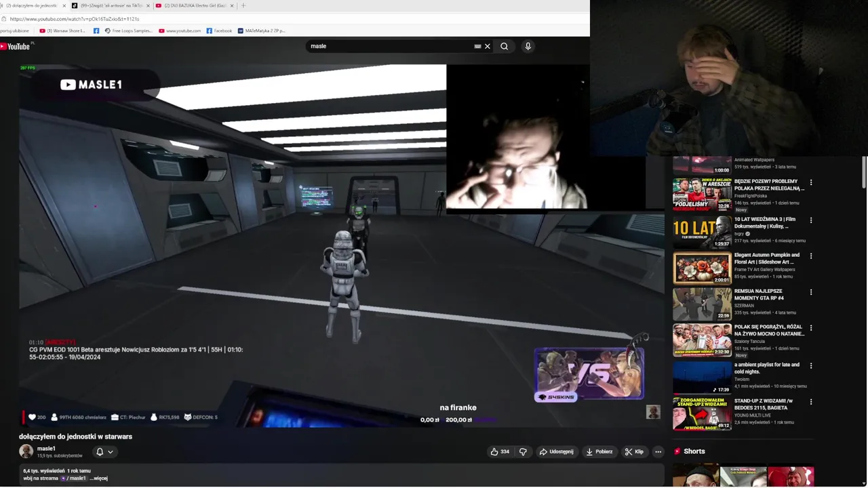
Task: Dislike the video with thumbs-down
Action: (x=523, y=451)
